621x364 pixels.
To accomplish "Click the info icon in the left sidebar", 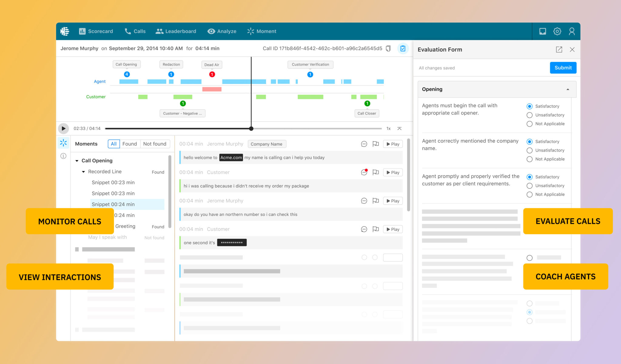I will click(63, 156).
